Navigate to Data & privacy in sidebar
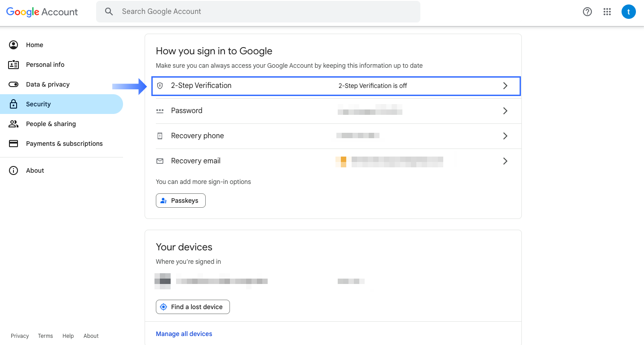Viewport: 644px width, 345px height. 48,84
